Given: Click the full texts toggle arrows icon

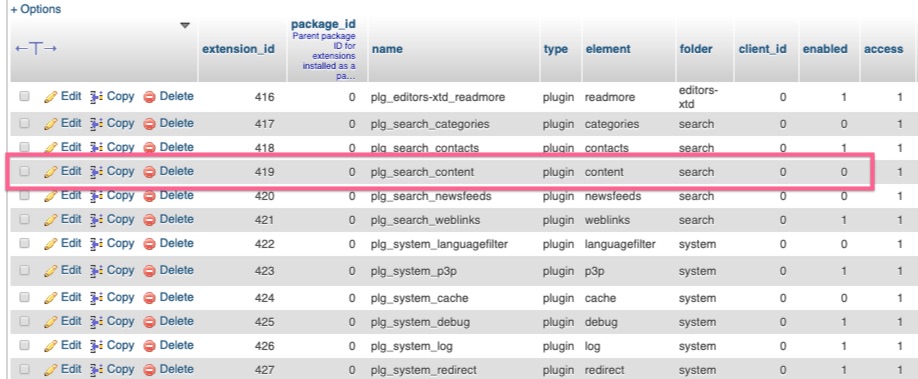Looking at the screenshot, I should click(x=36, y=49).
